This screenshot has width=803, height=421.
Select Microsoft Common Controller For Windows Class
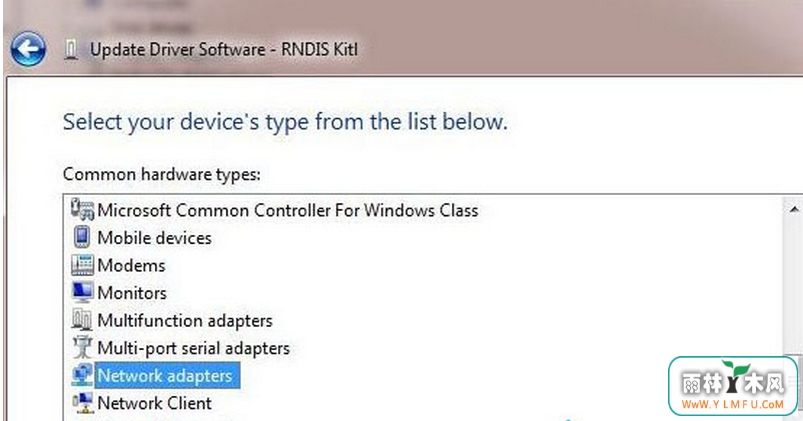(288, 210)
